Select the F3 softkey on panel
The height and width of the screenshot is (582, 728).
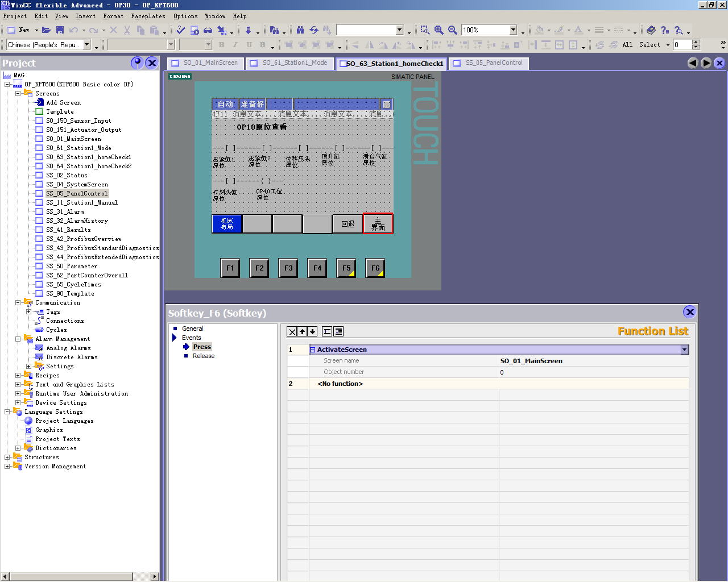pyautogui.click(x=288, y=268)
